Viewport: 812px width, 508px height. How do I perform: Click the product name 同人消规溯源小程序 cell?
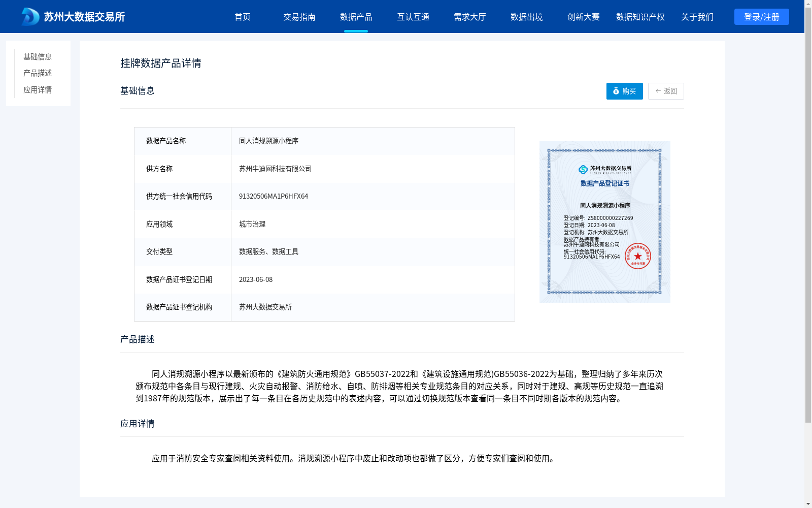[x=373, y=141]
